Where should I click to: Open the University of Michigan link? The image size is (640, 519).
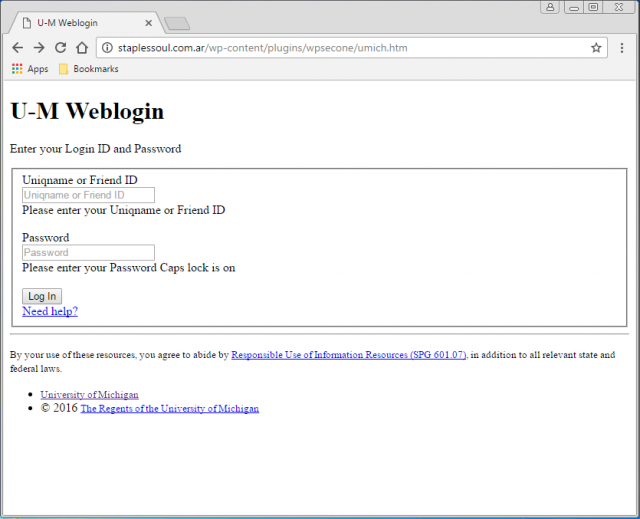89,395
